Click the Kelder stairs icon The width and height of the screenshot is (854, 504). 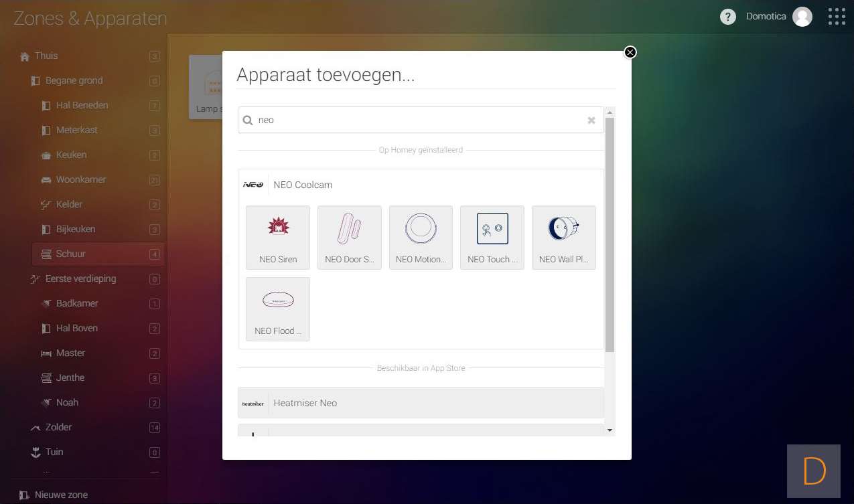46,205
